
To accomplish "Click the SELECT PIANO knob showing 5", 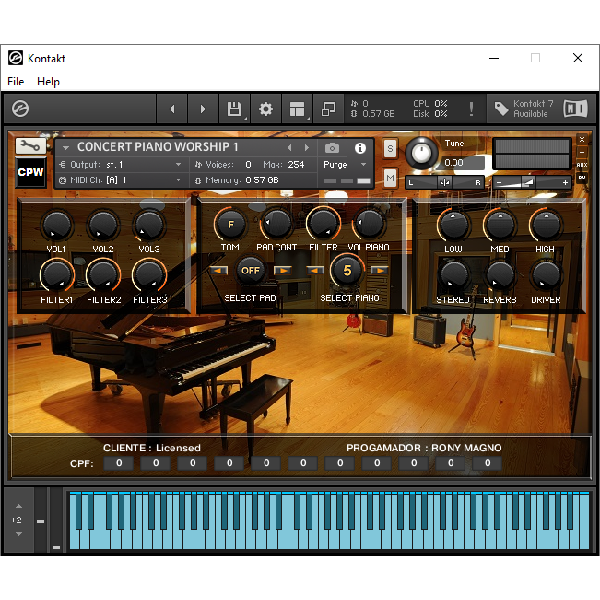I will [347, 270].
